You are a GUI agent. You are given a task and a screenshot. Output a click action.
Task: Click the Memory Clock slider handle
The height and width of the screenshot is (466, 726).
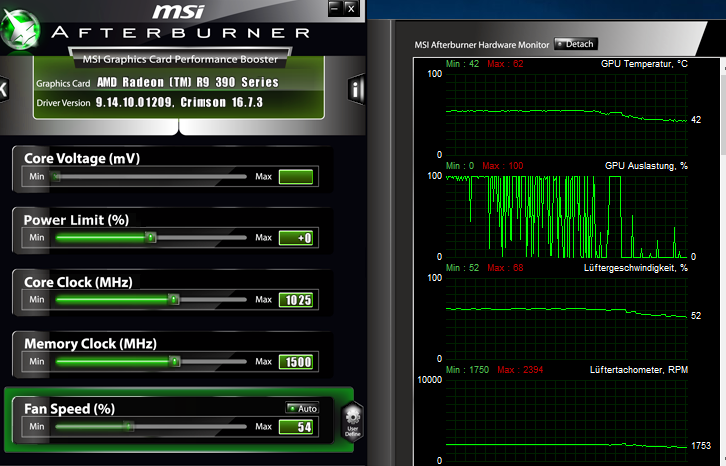174,361
